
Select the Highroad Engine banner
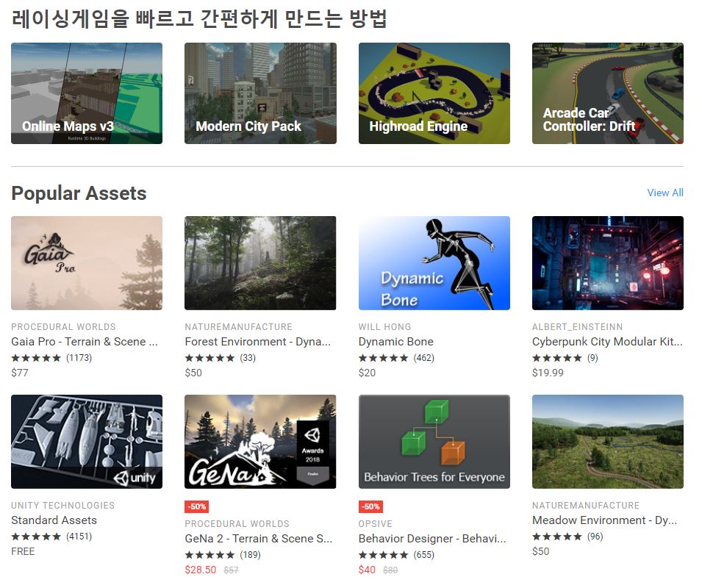click(434, 93)
